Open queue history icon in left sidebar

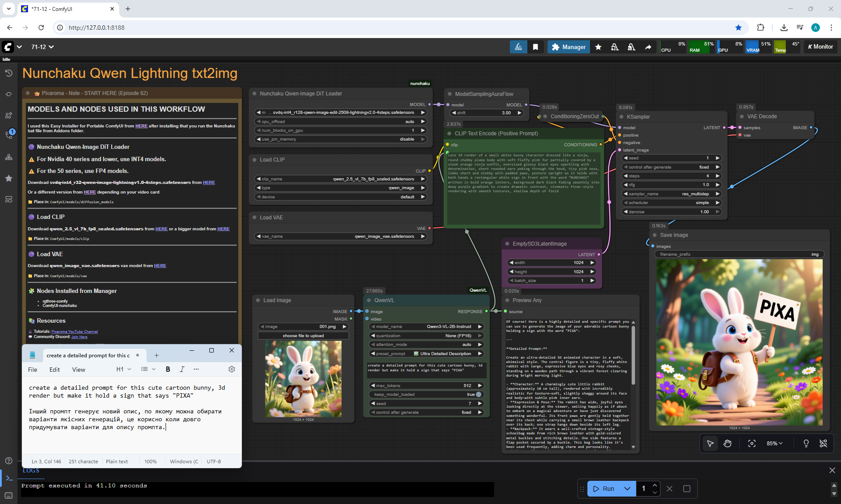(9, 73)
